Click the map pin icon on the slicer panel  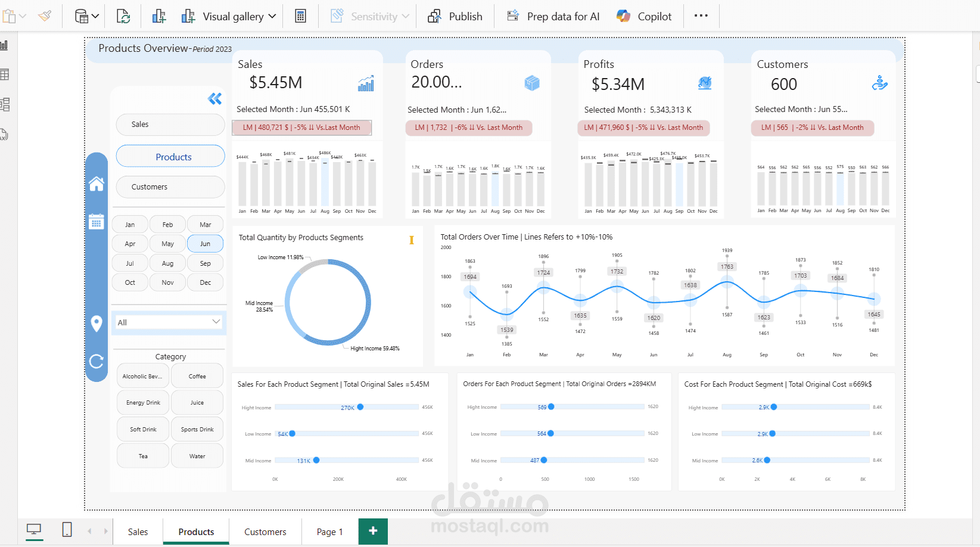[97, 324]
